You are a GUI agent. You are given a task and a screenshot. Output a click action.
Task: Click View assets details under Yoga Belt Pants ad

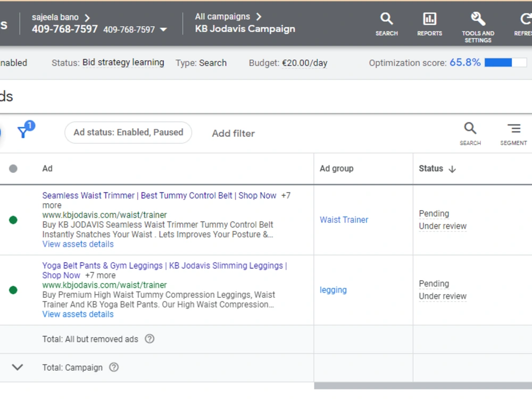point(78,314)
